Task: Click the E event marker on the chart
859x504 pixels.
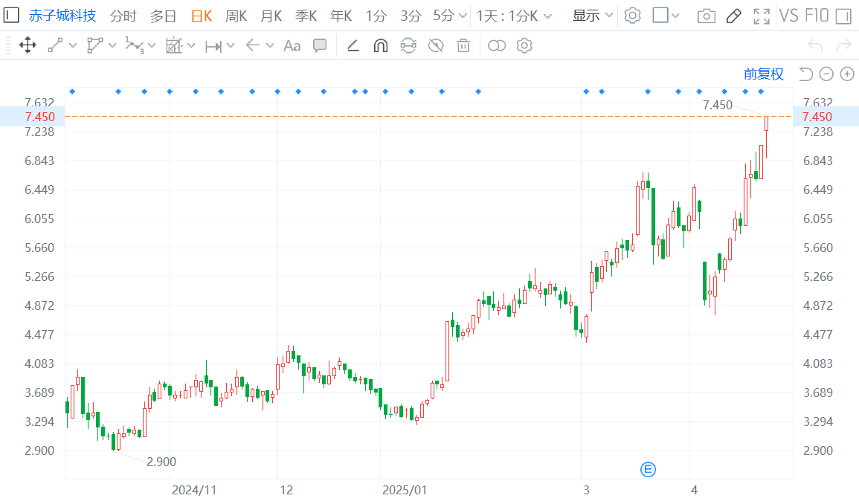Action: tap(648, 470)
